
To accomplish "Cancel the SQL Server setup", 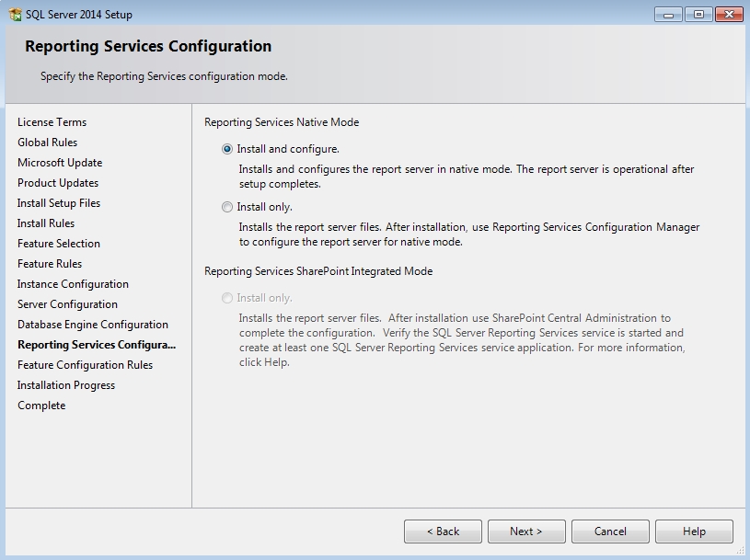I will [610, 531].
